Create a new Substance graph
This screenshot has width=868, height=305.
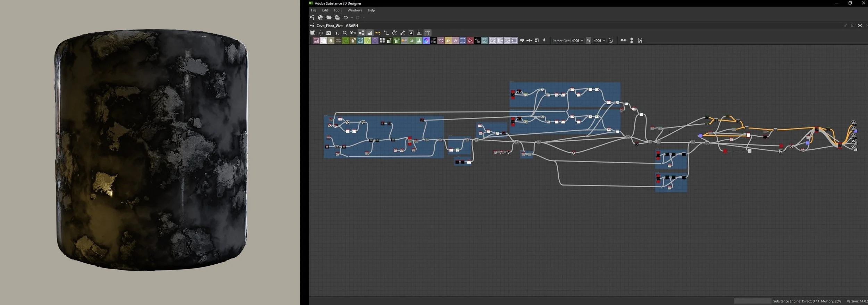click(x=312, y=18)
